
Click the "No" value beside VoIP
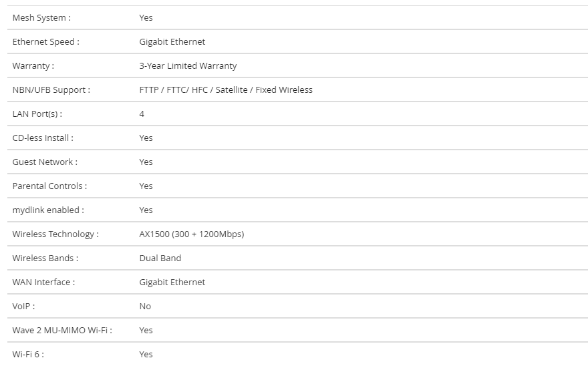click(145, 307)
